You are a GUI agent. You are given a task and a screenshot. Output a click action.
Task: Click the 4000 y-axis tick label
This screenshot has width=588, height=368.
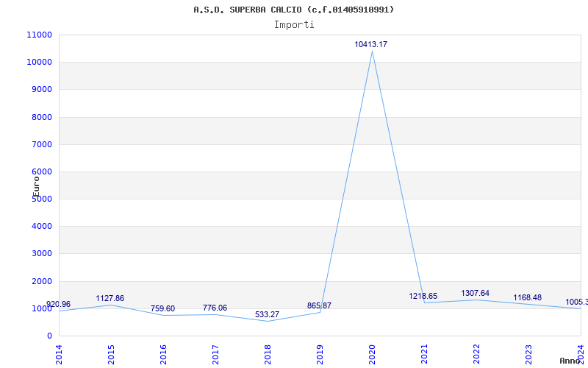(41, 227)
